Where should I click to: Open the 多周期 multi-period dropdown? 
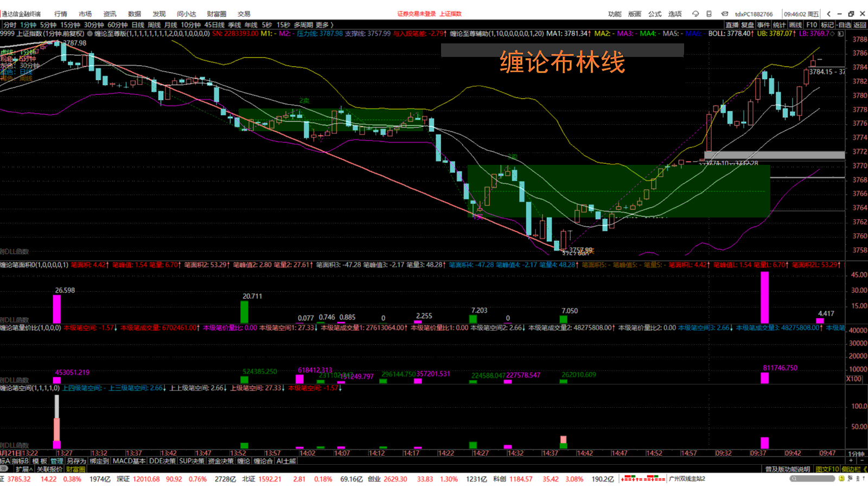pos(303,25)
